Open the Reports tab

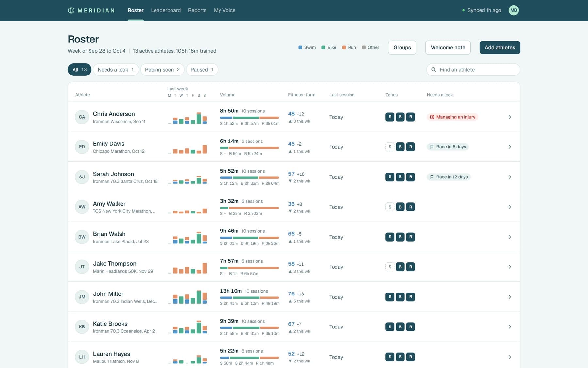[197, 10]
